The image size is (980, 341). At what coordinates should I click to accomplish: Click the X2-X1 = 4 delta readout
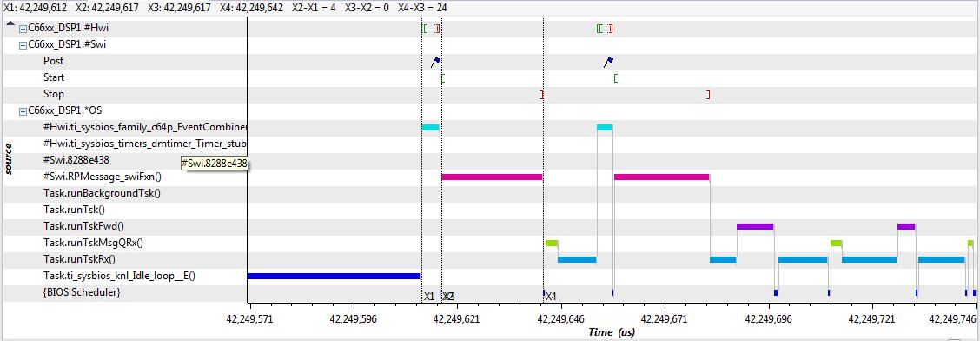(x=313, y=8)
